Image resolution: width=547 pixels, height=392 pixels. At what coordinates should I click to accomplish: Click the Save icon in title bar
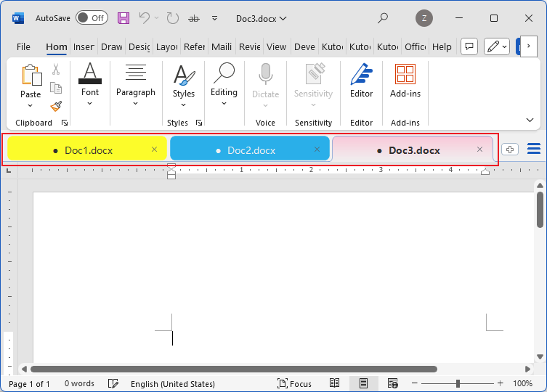(x=123, y=18)
